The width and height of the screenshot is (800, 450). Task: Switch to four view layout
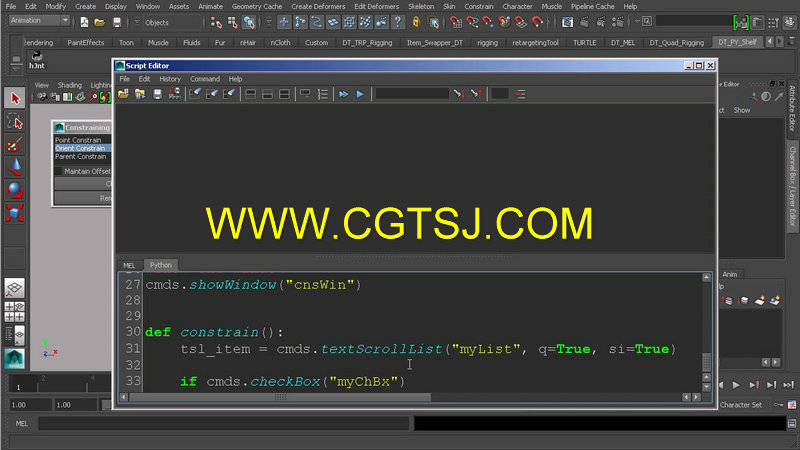tap(14, 312)
